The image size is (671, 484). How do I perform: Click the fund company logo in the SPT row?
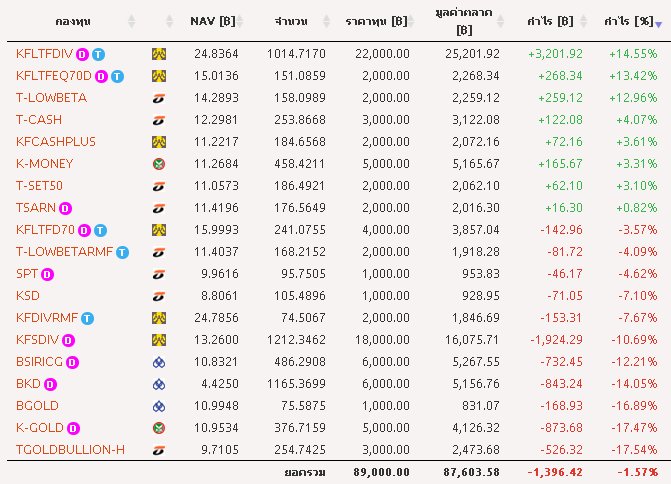pyautogui.click(x=159, y=274)
